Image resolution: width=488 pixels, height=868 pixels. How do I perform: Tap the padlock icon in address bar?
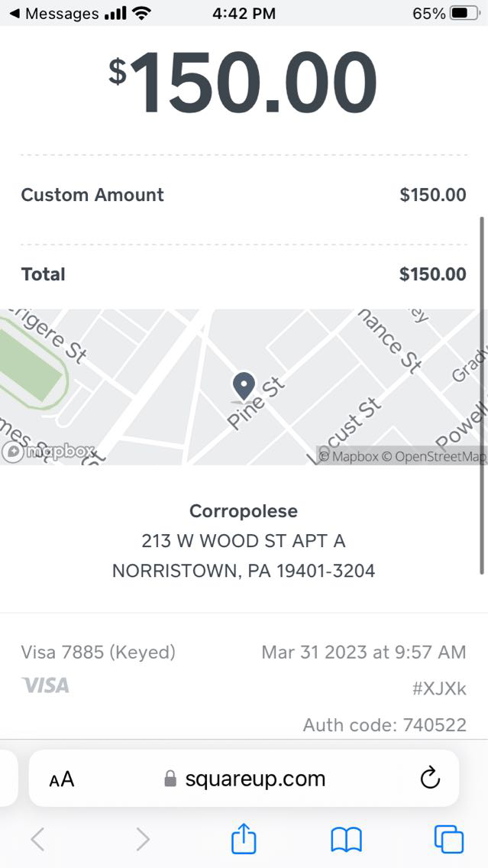click(170, 779)
